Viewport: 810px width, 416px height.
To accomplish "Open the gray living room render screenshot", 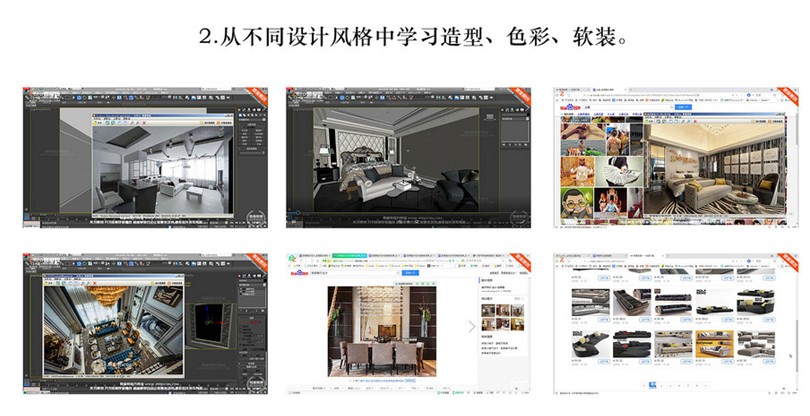I will pyautogui.click(x=145, y=158).
